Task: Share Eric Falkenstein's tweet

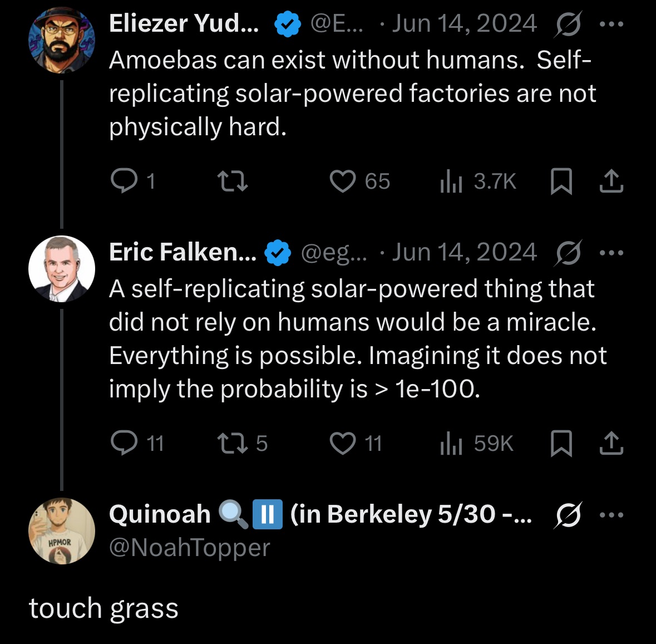Action: click(x=611, y=443)
